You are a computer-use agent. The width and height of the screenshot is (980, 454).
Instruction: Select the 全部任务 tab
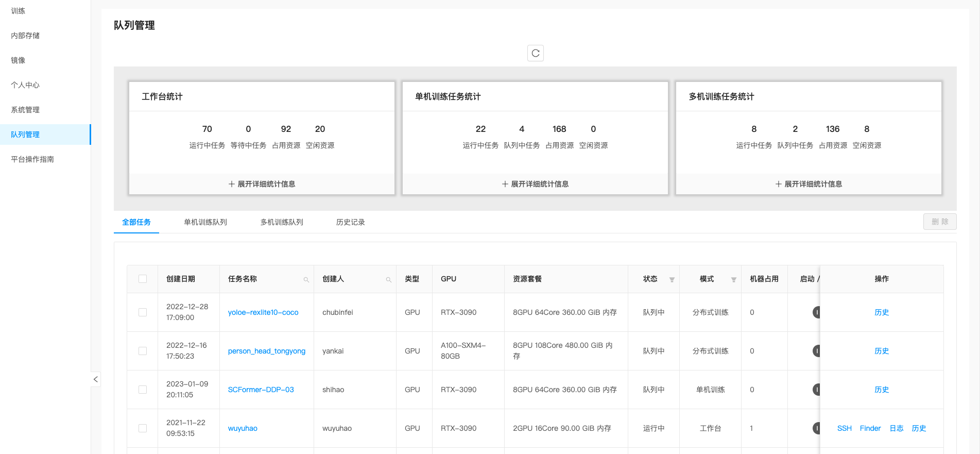136,222
